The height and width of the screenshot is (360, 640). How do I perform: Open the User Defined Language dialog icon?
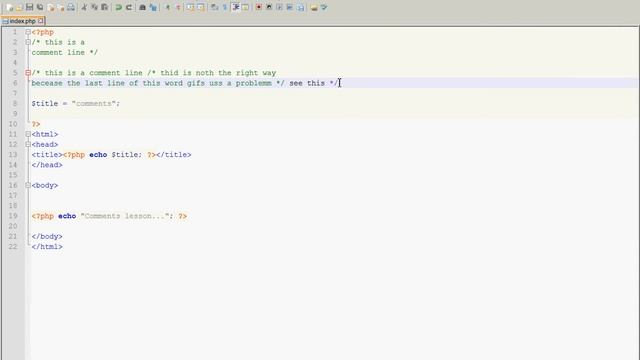click(x=245, y=7)
